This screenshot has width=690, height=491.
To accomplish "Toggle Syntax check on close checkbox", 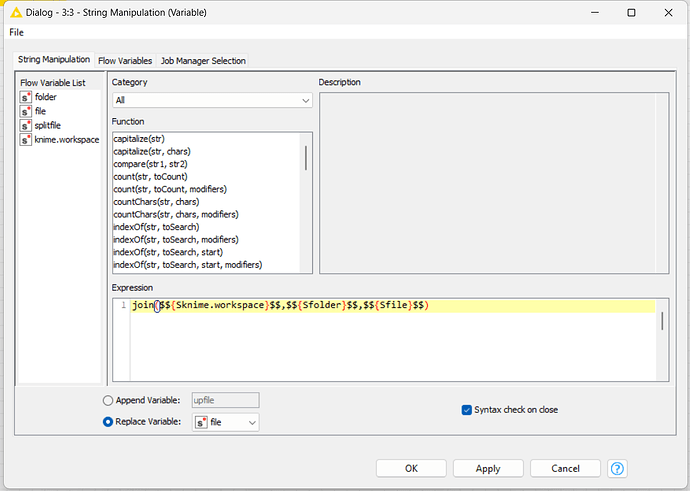I will click(466, 410).
